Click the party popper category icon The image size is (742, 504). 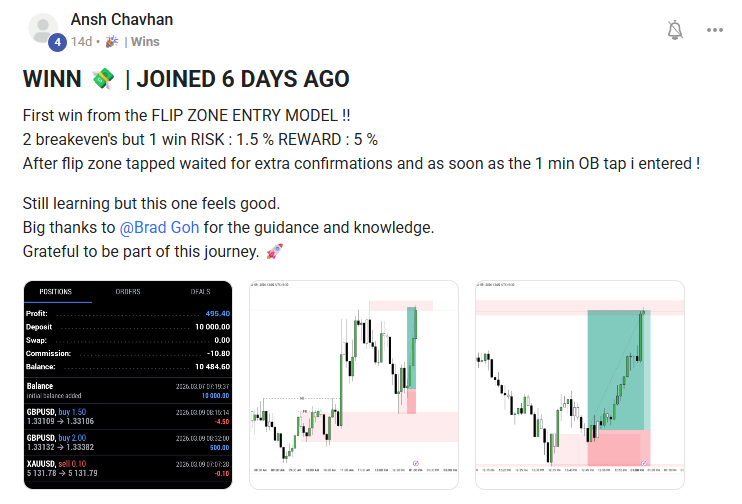[112, 42]
